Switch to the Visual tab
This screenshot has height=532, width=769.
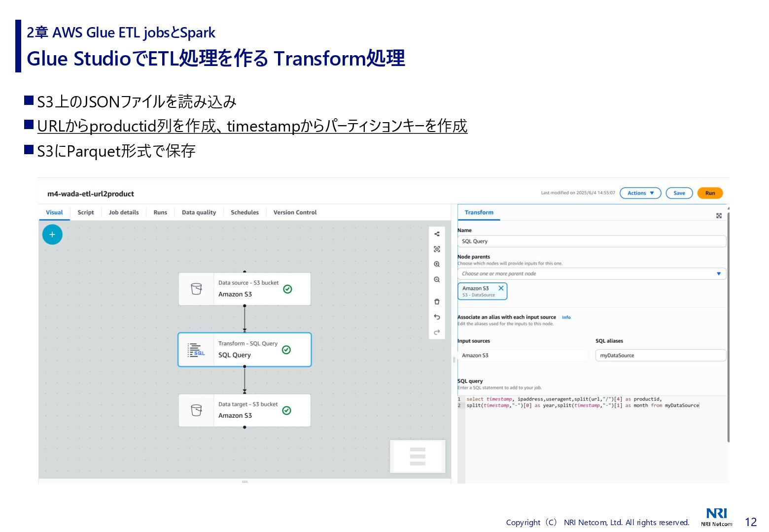point(54,212)
